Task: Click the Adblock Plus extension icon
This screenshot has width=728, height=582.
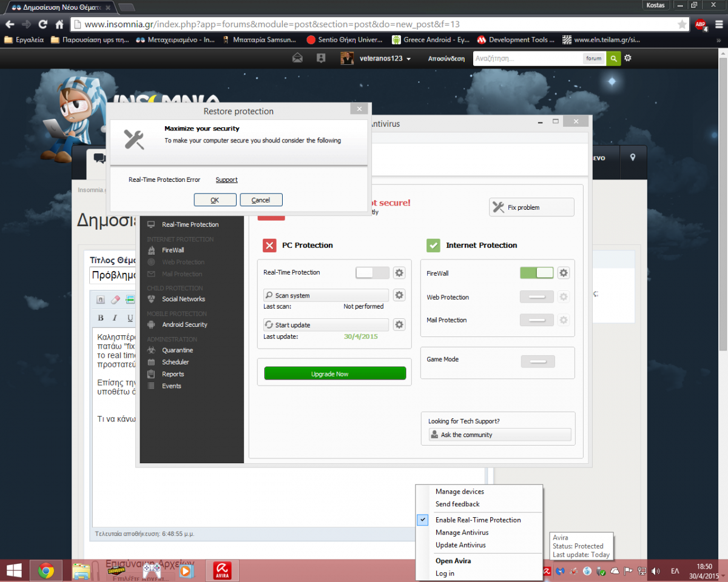Action: pyautogui.click(x=701, y=25)
